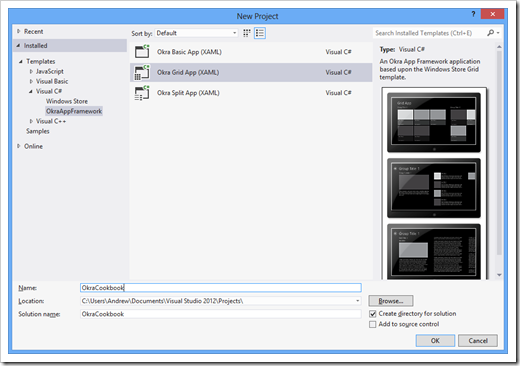Image resolution: width=520 pixels, height=366 pixels.
Task: Expand the Online section
Action: click(19, 146)
